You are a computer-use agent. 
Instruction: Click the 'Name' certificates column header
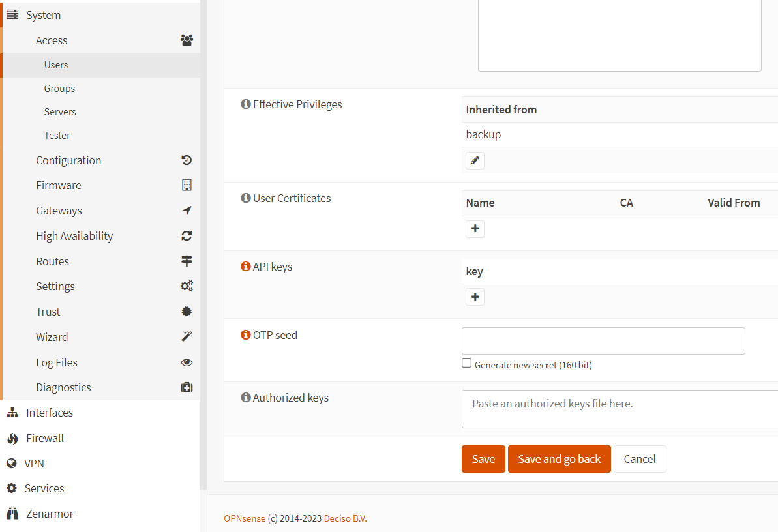(480, 203)
